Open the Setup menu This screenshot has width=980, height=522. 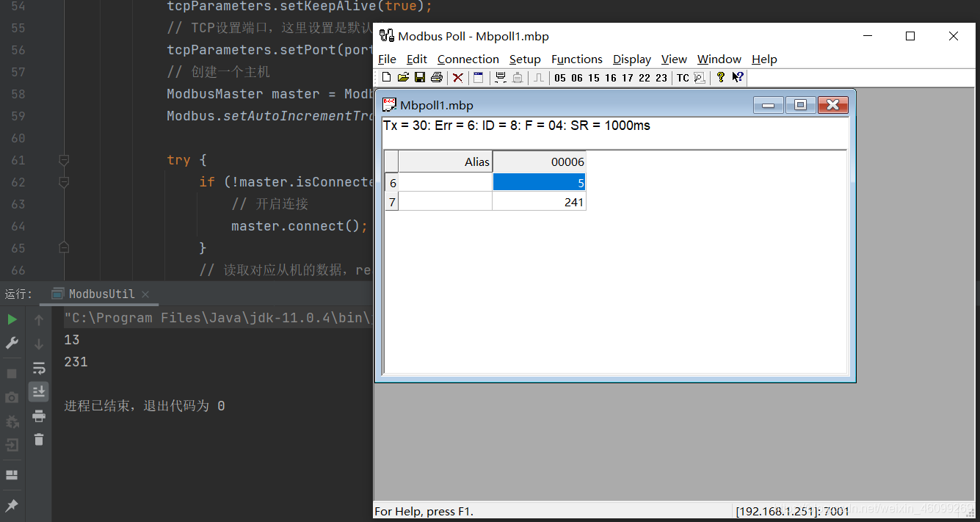point(525,59)
